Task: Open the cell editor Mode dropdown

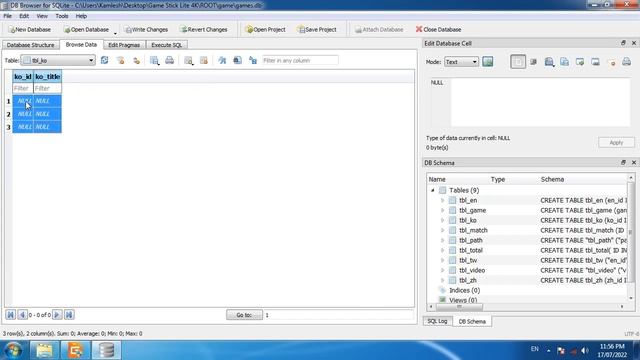Action: pyautogui.click(x=461, y=62)
